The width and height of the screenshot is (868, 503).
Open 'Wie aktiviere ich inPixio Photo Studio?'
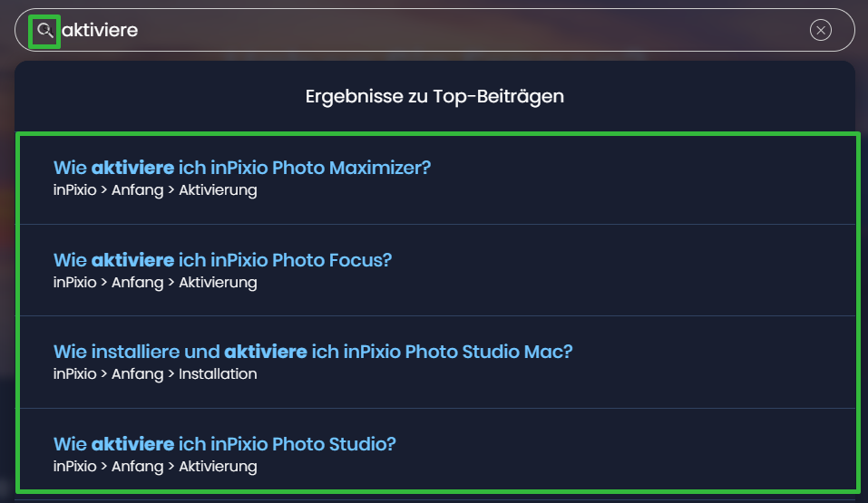click(x=225, y=444)
